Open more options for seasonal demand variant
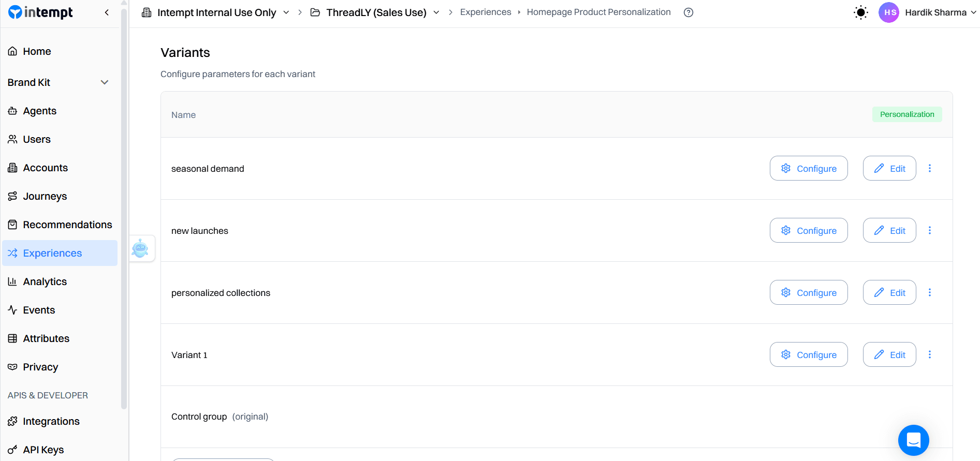This screenshot has height=461, width=980. click(930, 168)
